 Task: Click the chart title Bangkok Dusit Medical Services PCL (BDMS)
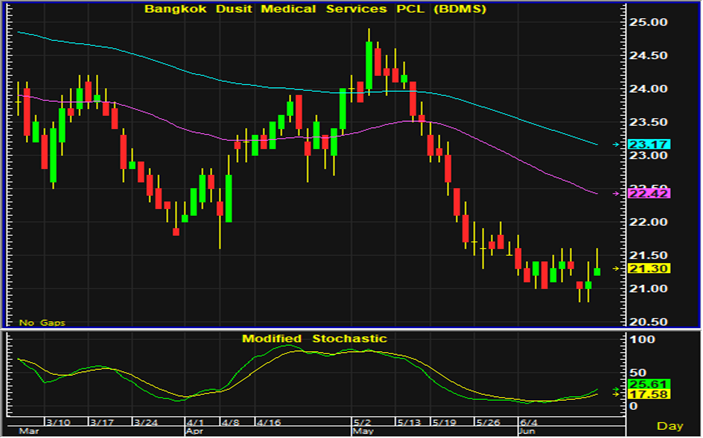[x=315, y=9]
